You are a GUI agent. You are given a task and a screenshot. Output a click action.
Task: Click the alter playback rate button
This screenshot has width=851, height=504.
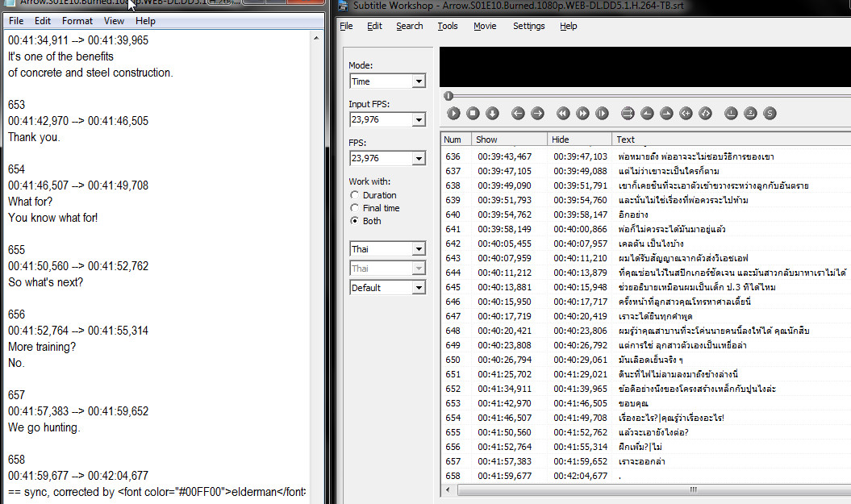coord(602,114)
